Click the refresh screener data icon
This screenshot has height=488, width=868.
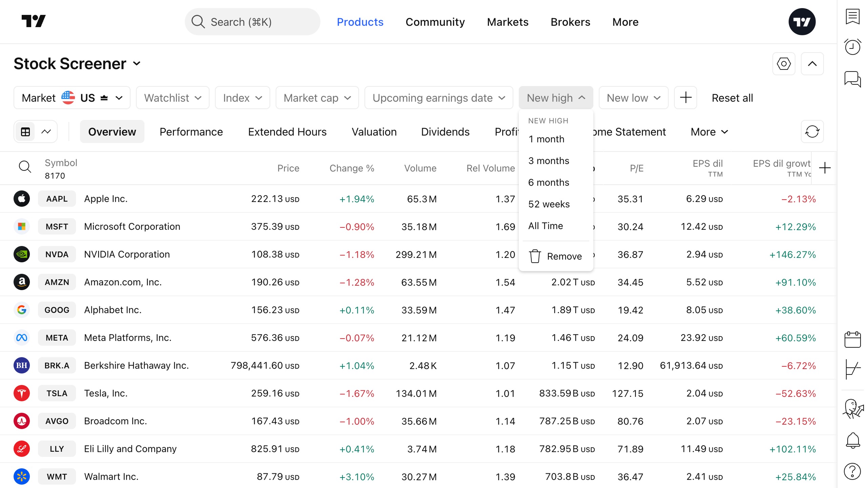812,131
